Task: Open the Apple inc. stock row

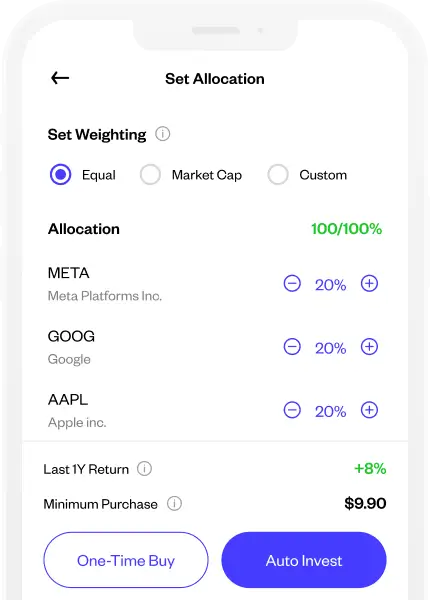Action: (x=215, y=410)
